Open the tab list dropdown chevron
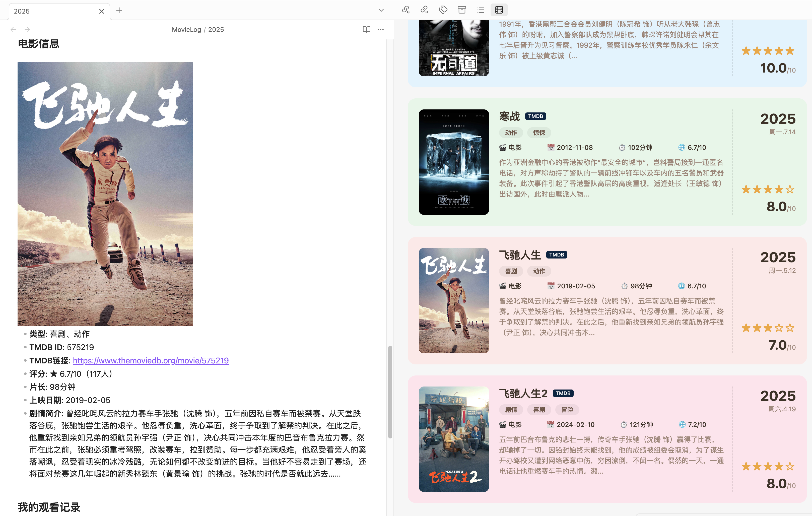Image resolution: width=812 pixels, height=516 pixels. 381,11
